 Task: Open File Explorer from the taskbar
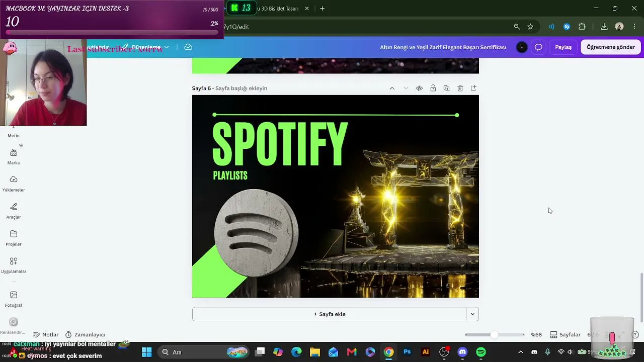[315, 352]
